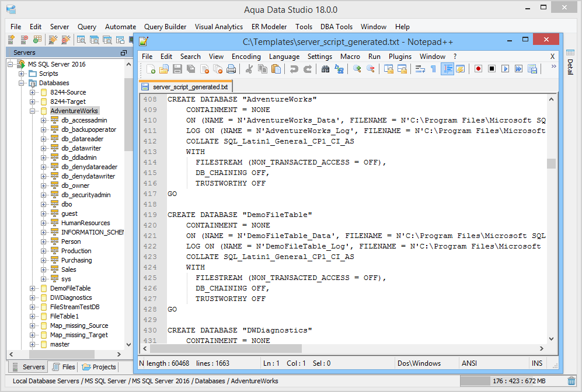Click the Register Server icon in Aqua Data Studio
The width and height of the screenshot is (582, 392).
click(x=12, y=40)
